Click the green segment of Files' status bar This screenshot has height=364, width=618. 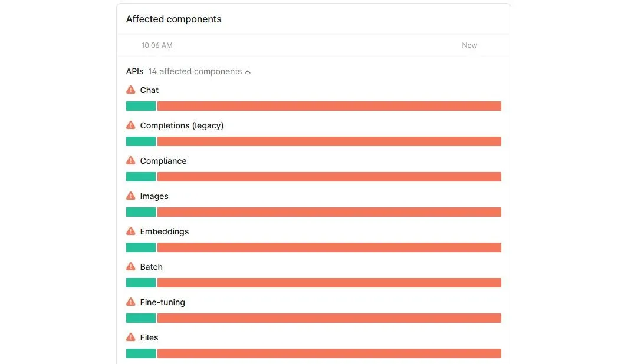(140, 353)
